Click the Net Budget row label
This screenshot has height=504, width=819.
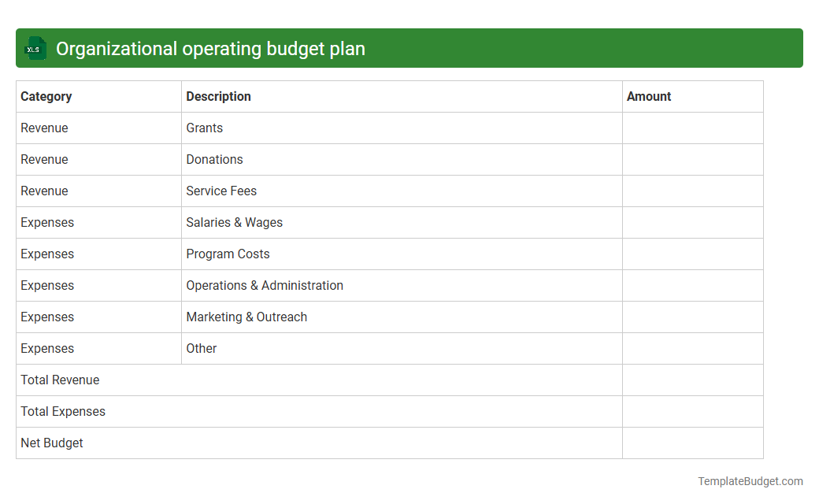[51, 443]
